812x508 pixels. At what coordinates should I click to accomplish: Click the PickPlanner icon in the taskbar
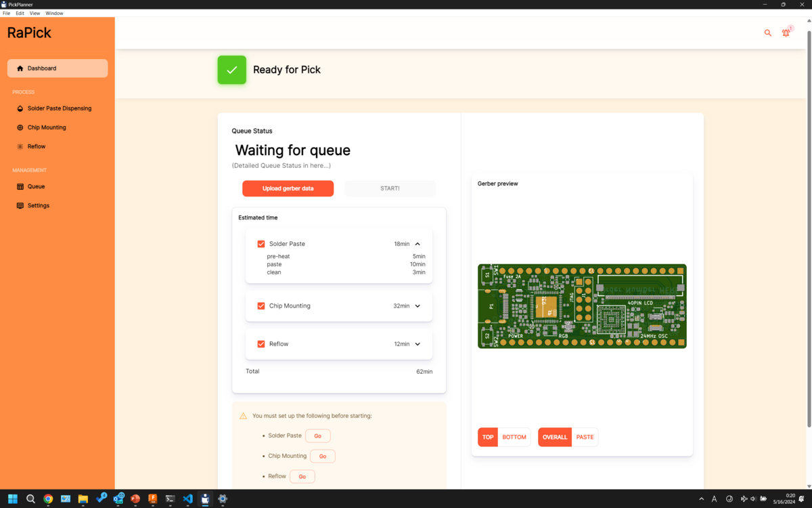point(205,499)
